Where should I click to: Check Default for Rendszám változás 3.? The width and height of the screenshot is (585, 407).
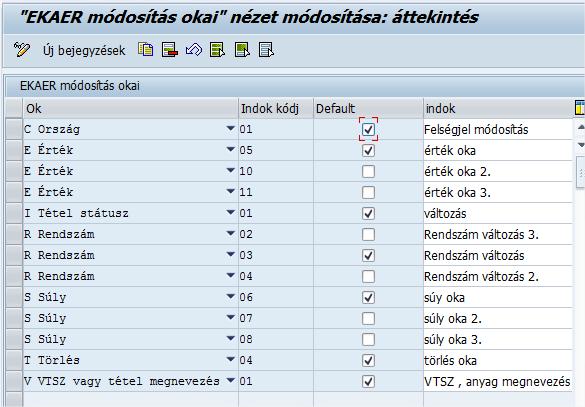coord(368,235)
